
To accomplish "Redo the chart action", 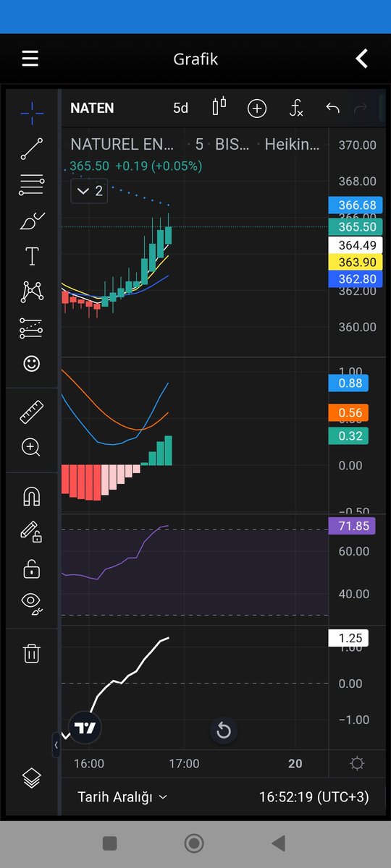I will (360, 109).
